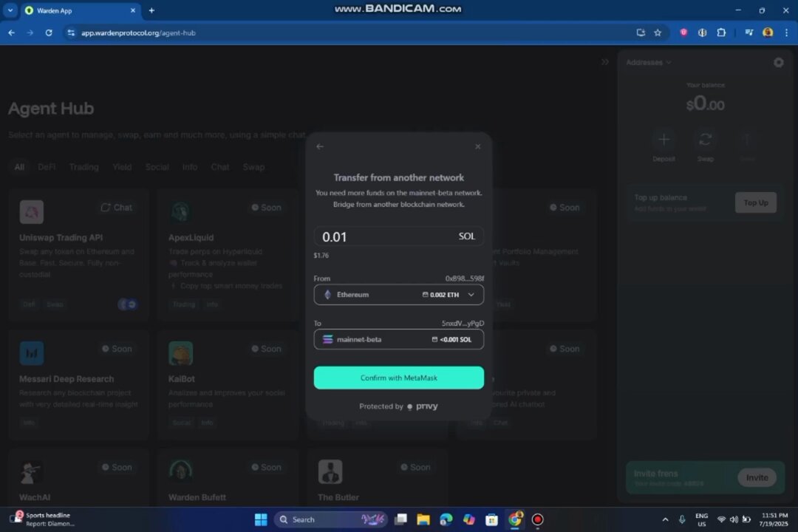Image resolution: width=798 pixels, height=532 pixels.
Task: Open Microsoft Edge from taskbar
Action: (446, 519)
